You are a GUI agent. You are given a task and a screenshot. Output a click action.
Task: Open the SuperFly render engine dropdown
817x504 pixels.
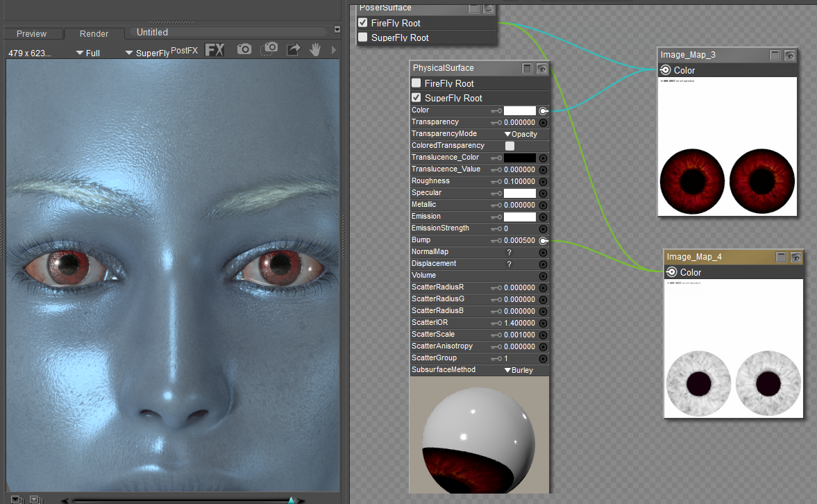click(147, 53)
